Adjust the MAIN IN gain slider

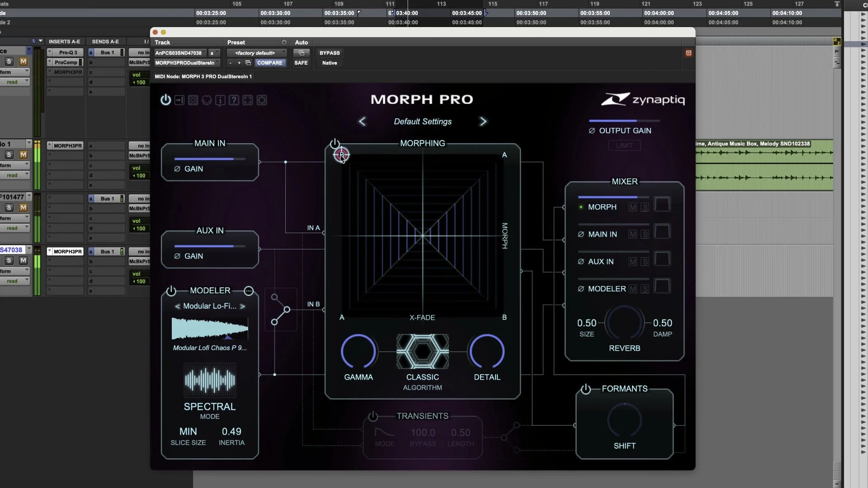tap(209, 159)
